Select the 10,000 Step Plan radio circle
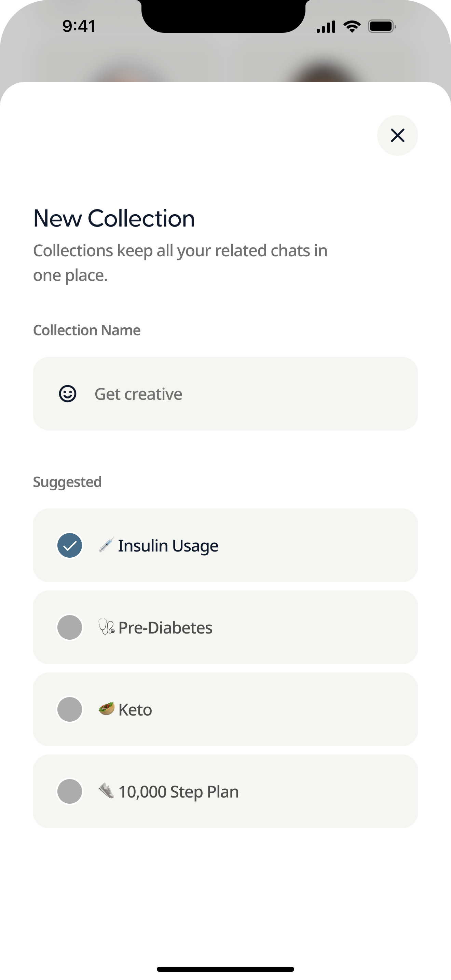The height and width of the screenshot is (980, 451). pos(70,791)
